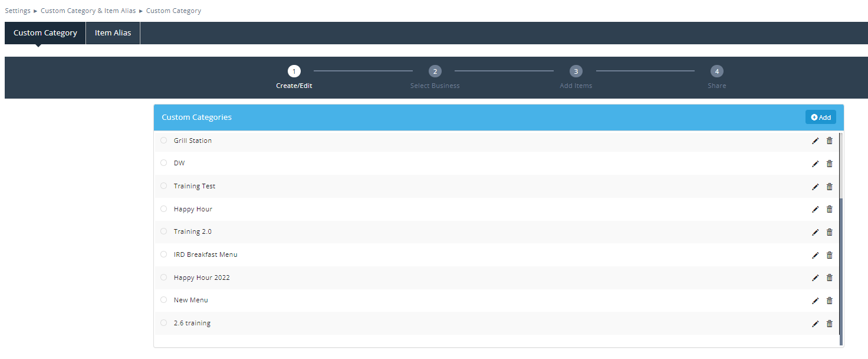Edit the 2.6 training category
The image size is (868, 359).
[816, 324]
